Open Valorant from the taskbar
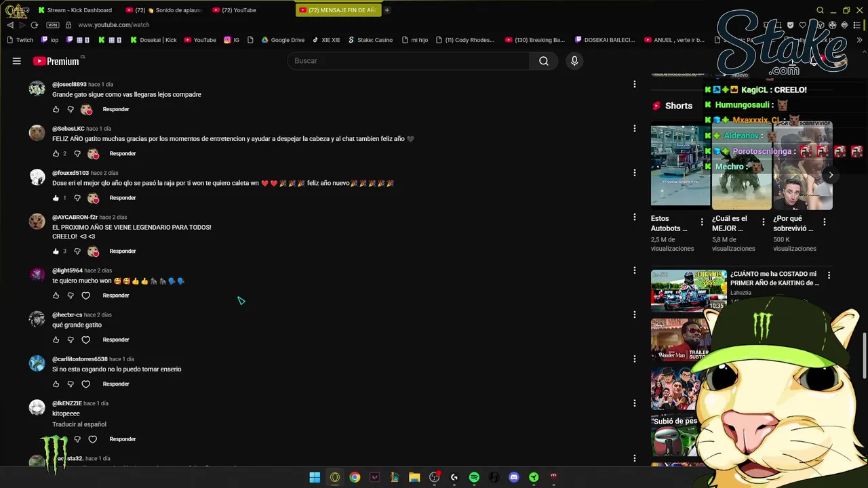 pyautogui.click(x=374, y=477)
